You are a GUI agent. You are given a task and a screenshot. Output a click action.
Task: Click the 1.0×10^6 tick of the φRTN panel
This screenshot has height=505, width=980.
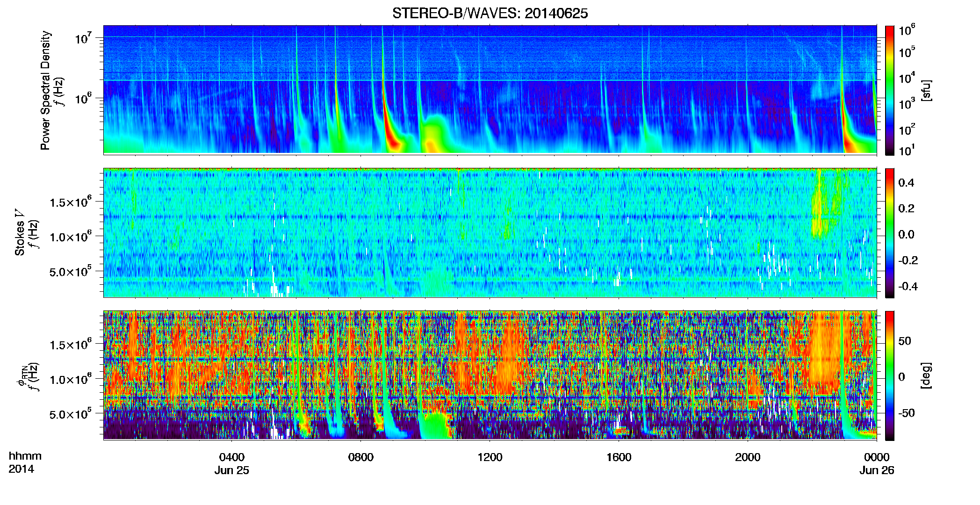(x=71, y=379)
